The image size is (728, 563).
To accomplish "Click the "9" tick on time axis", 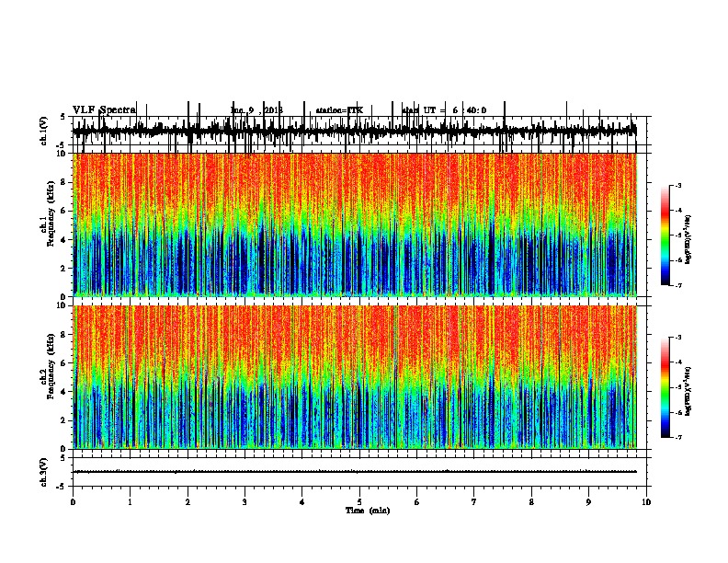I will tap(588, 502).
